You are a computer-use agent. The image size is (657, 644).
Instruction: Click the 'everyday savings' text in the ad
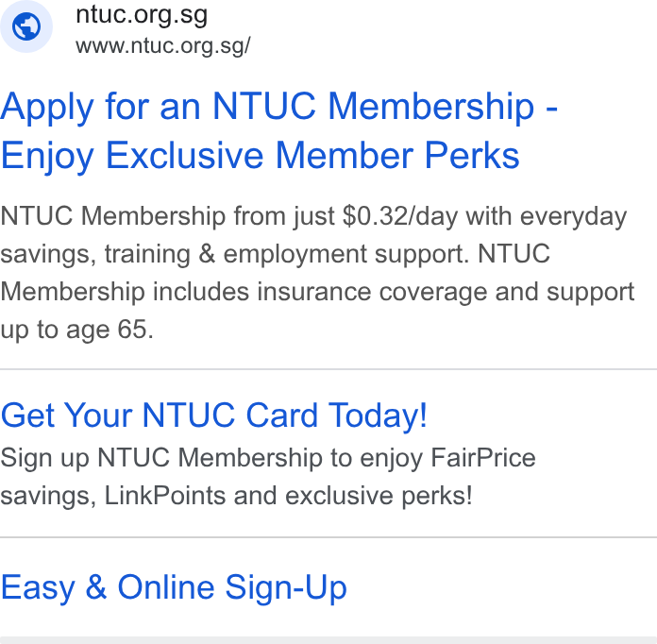[x=573, y=217]
